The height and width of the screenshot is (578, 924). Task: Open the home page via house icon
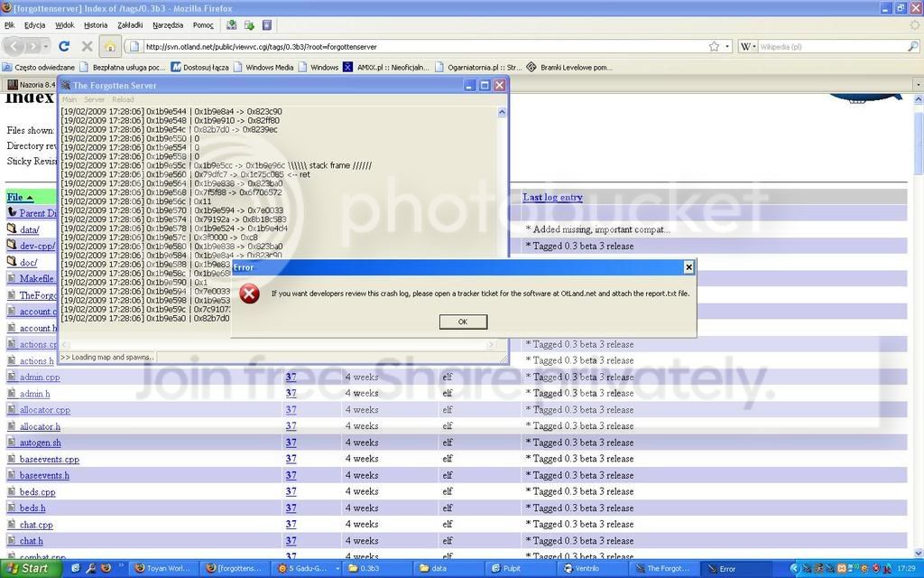[109, 46]
